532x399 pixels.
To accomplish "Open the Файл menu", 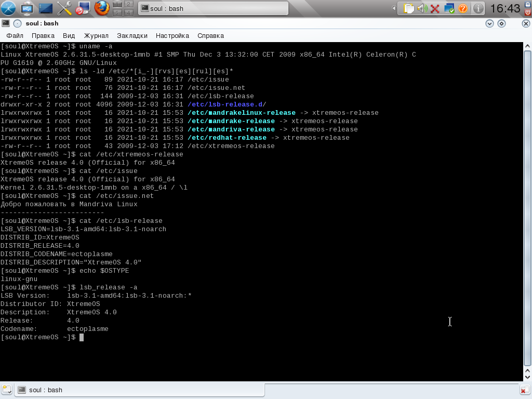I will click(15, 36).
